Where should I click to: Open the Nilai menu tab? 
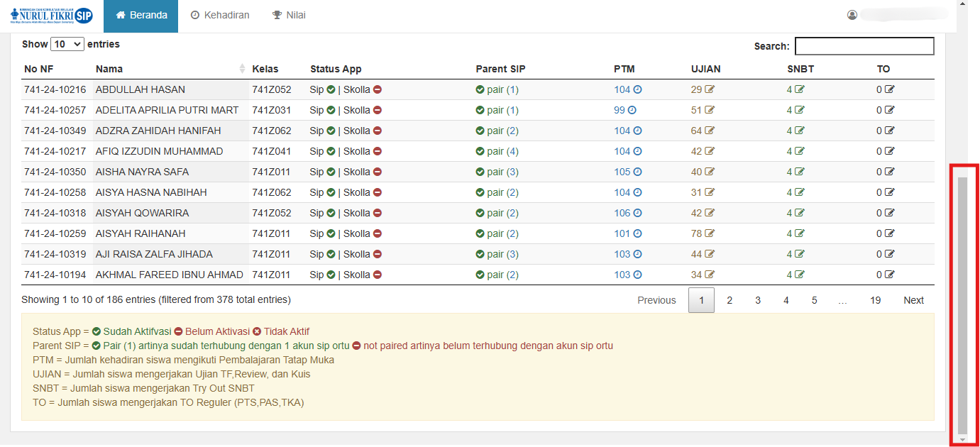pos(289,15)
